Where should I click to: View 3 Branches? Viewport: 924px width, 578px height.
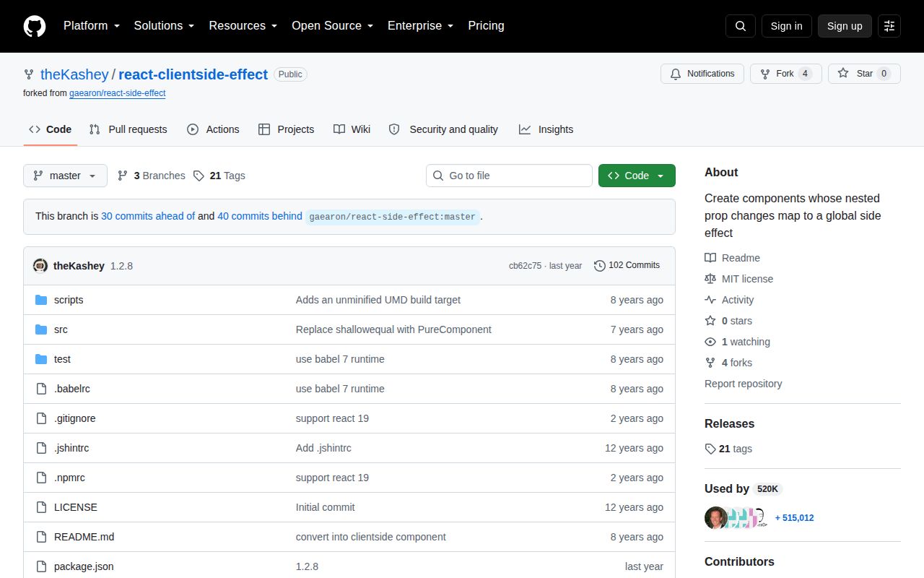coord(151,176)
